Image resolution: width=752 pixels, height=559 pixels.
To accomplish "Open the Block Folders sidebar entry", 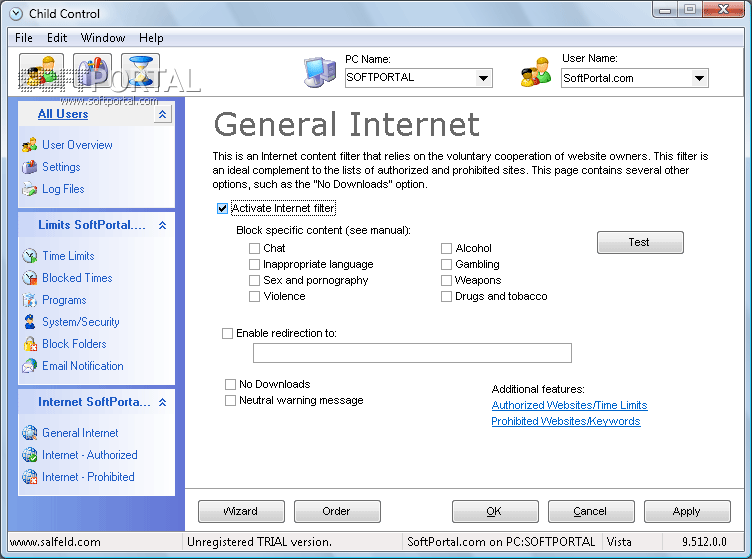I will (74, 344).
